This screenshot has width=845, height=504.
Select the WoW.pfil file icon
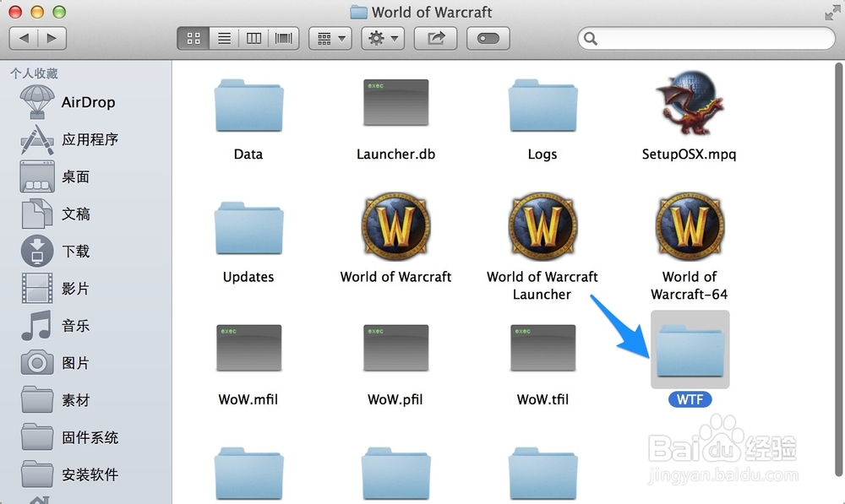coord(396,348)
